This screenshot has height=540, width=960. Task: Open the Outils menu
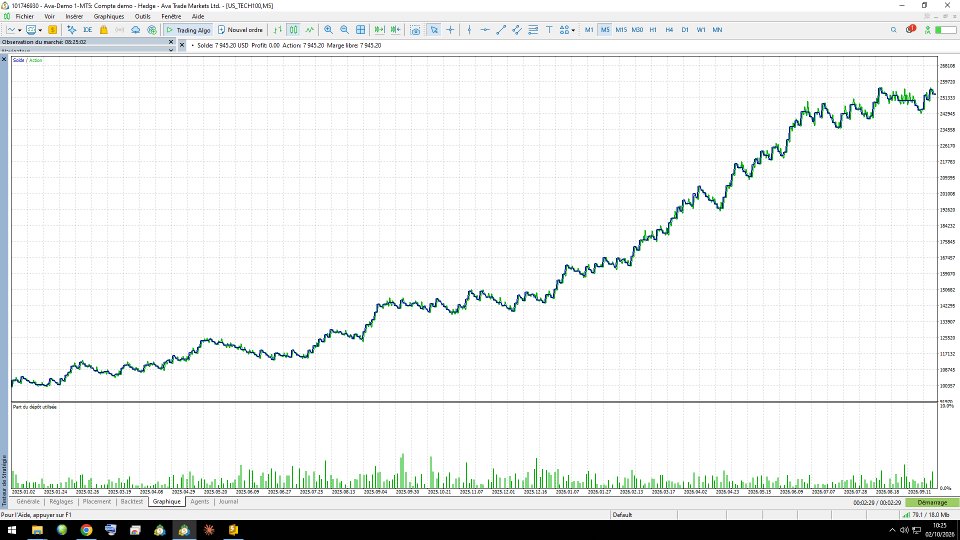point(143,17)
